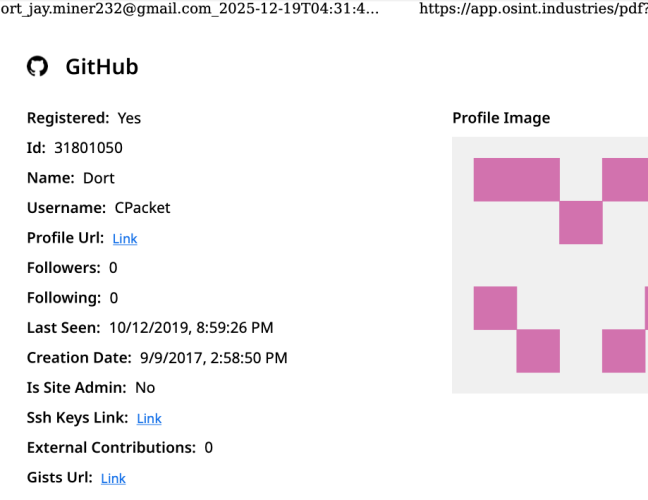The image size is (648, 500).
Task: Click the "Gists Url:" field label
Action: (x=59, y=478)
